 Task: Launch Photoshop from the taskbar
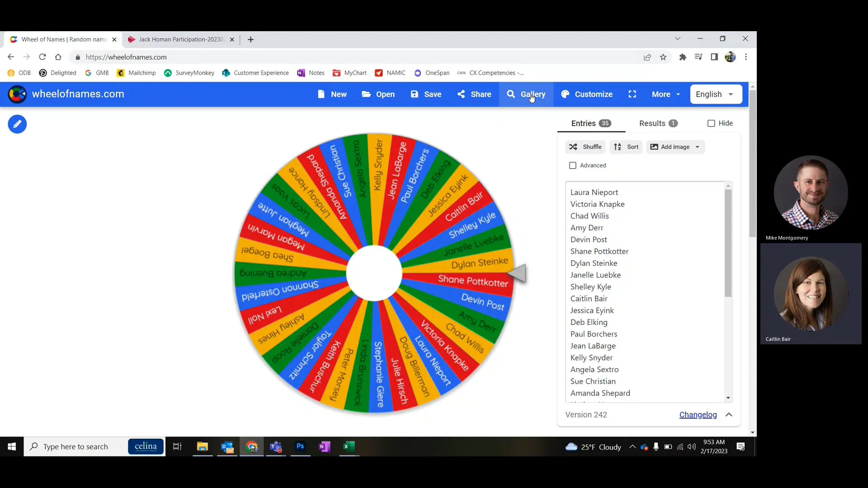click(x=300, y=447)
